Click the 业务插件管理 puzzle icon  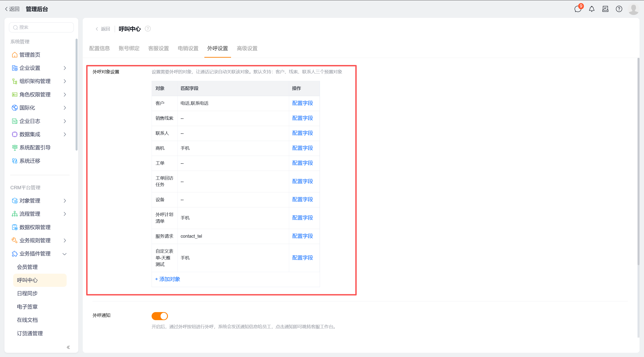(15, 254)
